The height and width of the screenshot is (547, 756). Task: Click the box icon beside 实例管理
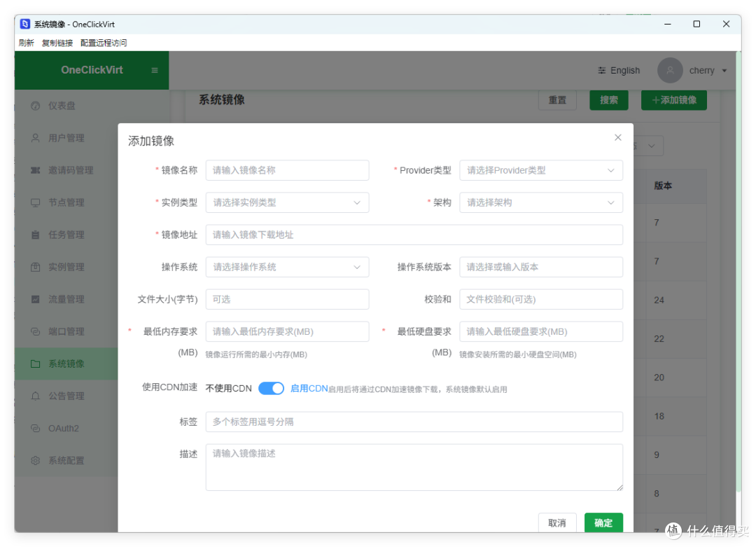point(35,267)
